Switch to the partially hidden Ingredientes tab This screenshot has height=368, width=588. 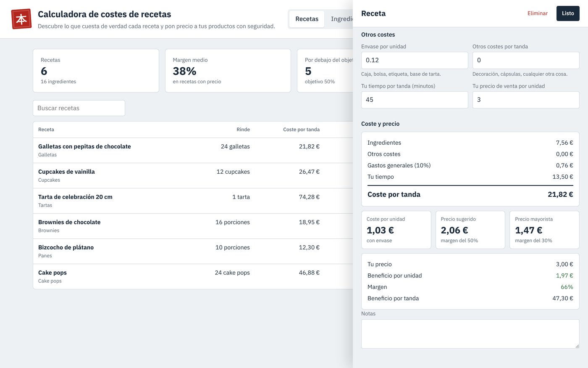pyautogui.click(x=341, y=19)
